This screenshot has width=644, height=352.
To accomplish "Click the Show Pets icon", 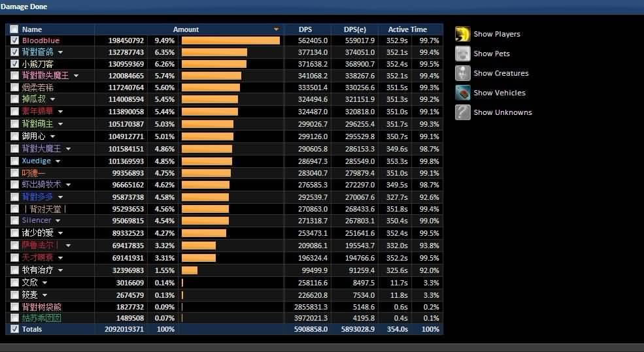I will tap(462, 54).
